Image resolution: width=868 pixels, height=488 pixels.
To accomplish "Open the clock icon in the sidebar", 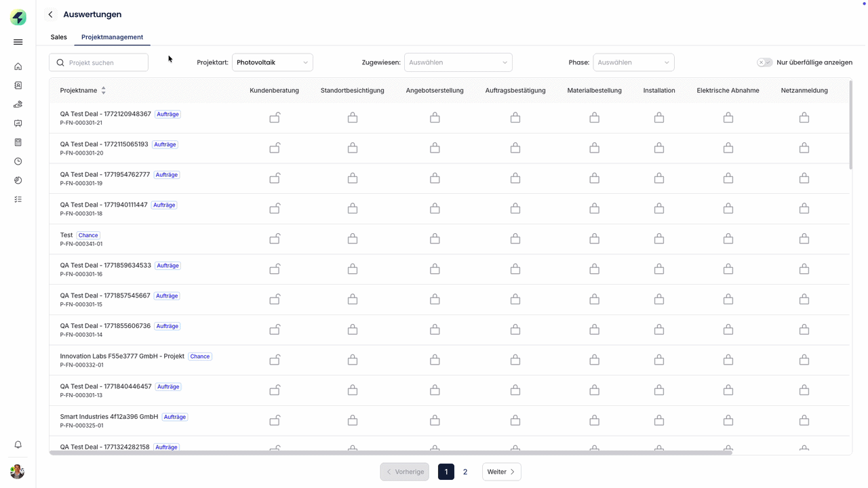I will click(18, 161).
